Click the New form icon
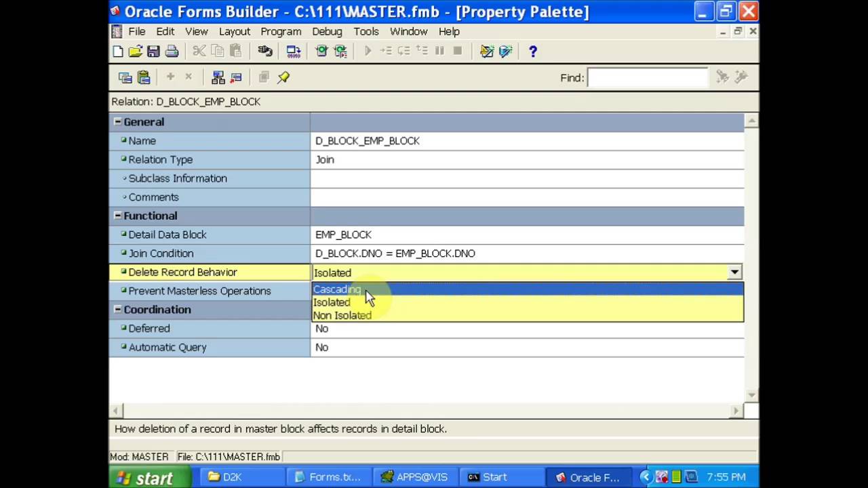The height and width of the screenshot is (488, 868). (117, 52)
